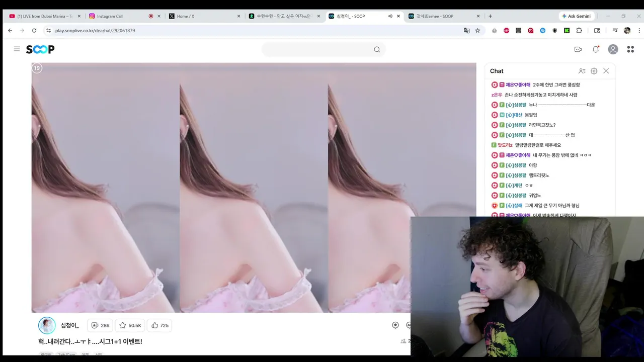The height and width of the screenshot is (362, 644).
Task: Click the live video player
Action: coord(254,188)
